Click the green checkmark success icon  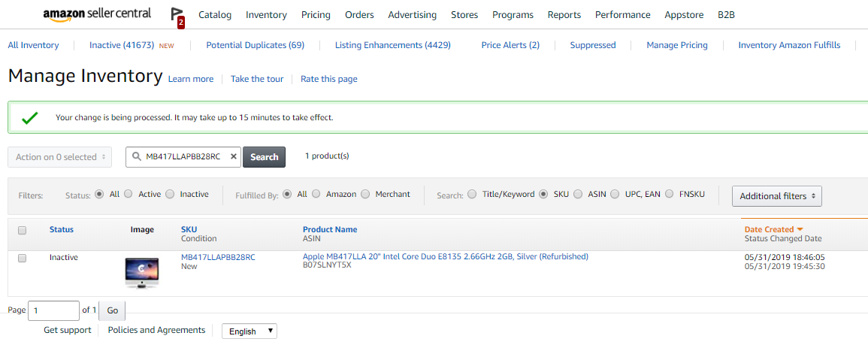29,117
